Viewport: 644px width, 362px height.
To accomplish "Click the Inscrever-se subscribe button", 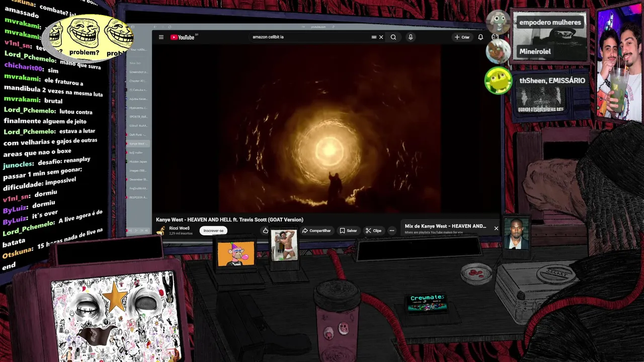I will 213,231.
